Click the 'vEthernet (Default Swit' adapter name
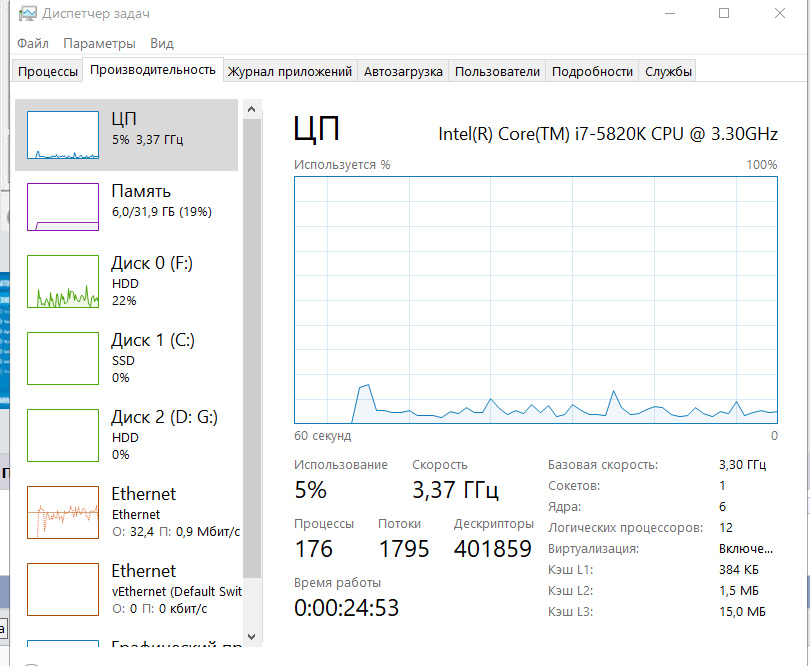This screenshot has height=666, width=810. pos(177,592)
